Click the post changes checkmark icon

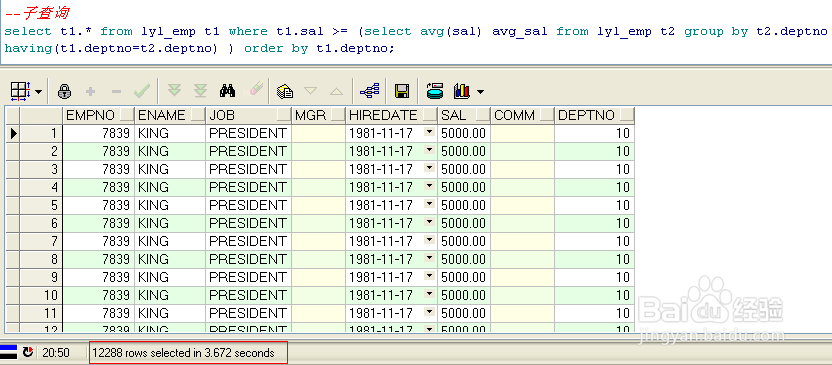142,92
